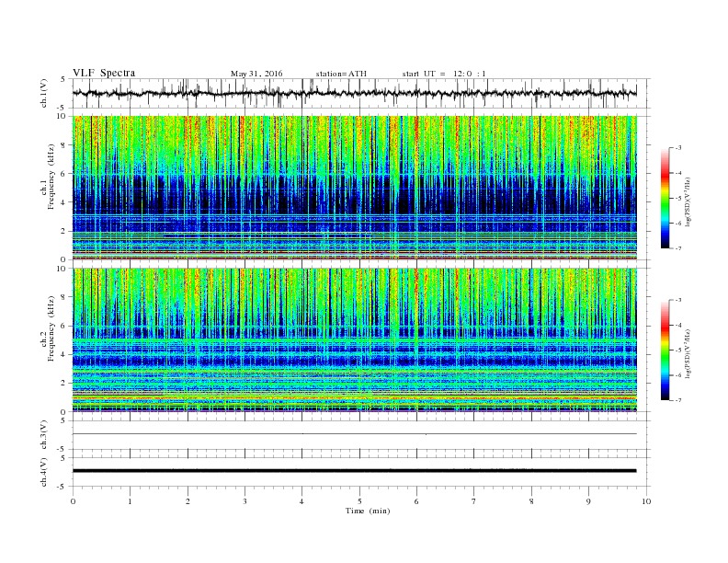This screenshot has width=728, height=563.
Task: Click the "9" tick on the time axis
Action: click(x=588, y=501)
